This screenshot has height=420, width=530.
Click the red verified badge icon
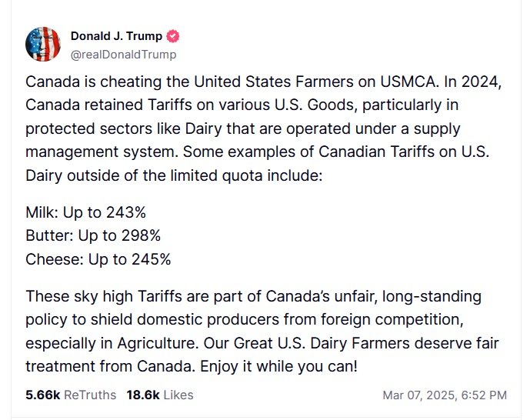[x=175, y=36]
